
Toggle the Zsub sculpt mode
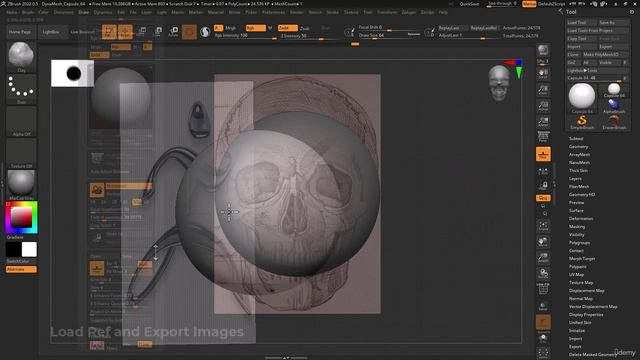[x=305, y=28]
